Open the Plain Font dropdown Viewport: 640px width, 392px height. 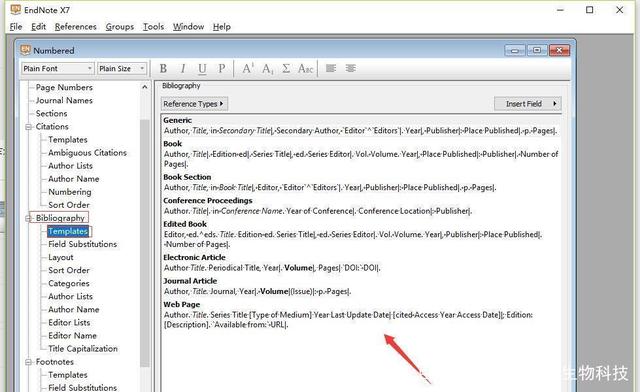tap(58, 69)
